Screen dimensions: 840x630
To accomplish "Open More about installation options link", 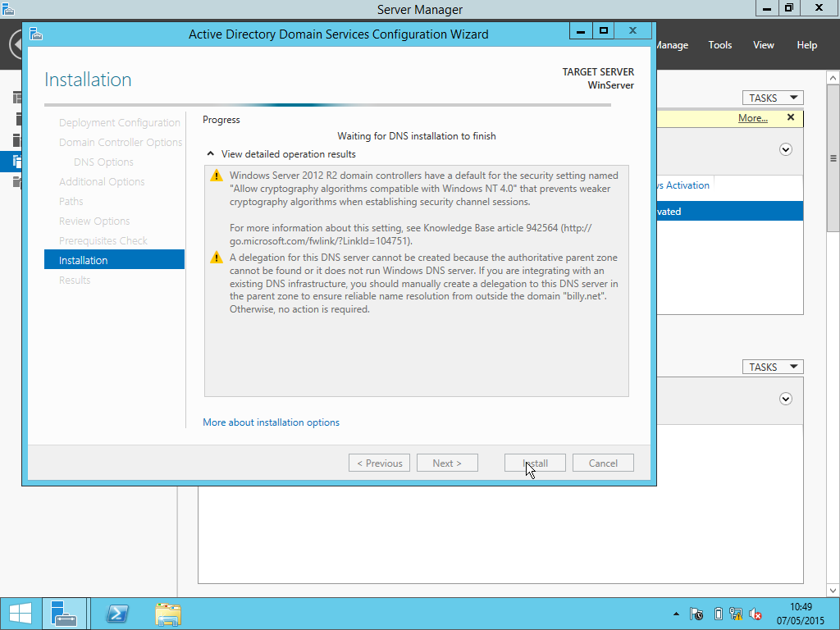I will click(271, 422).
